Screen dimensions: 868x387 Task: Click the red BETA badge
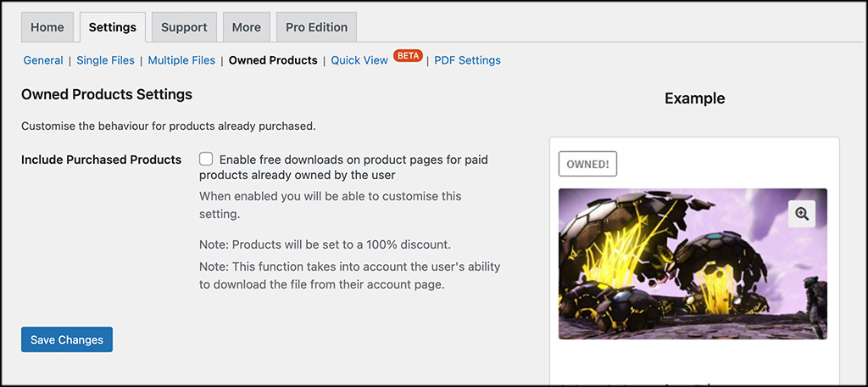[x=408, y=55]
